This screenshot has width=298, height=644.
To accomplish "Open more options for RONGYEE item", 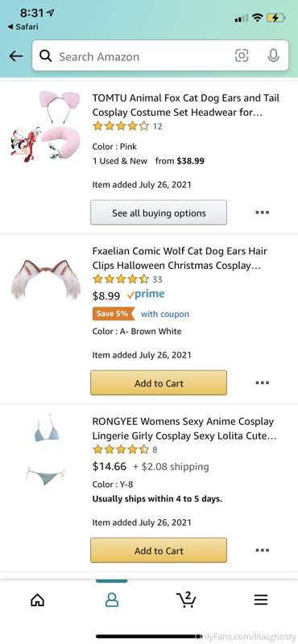I will [262, 550].
